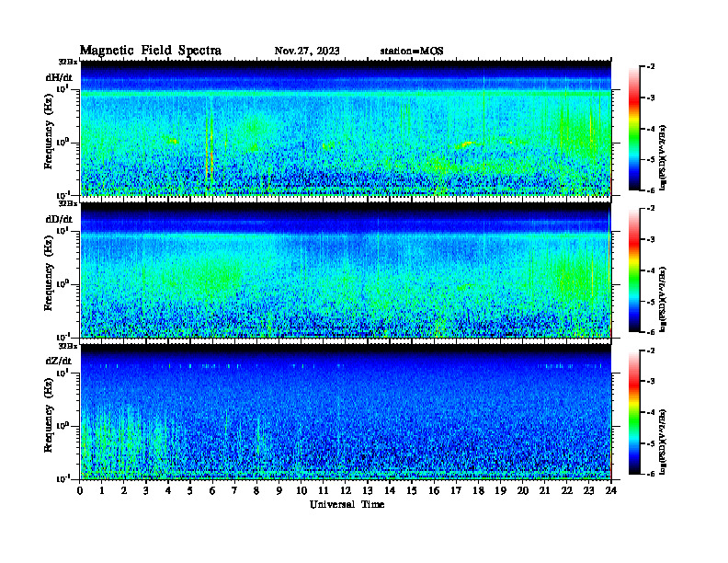Viewport: 728px width, 563px height.
Task: Click hour 15 on the time axis
Action: click(x=412, y=491)
